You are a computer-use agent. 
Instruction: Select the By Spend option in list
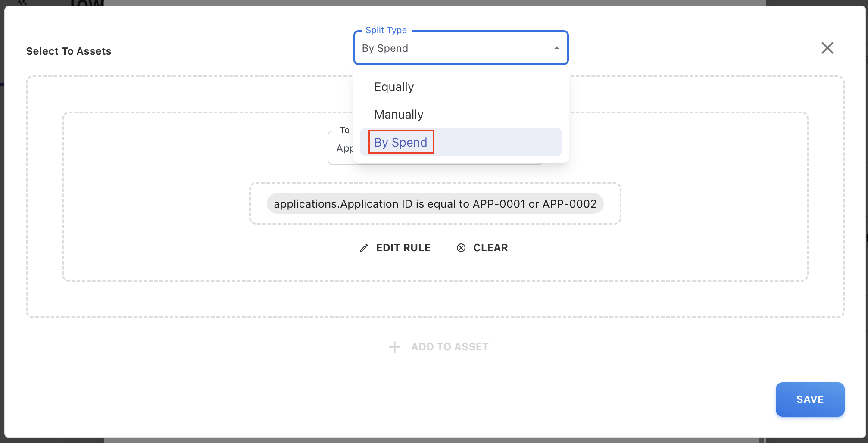pos(401,142)
